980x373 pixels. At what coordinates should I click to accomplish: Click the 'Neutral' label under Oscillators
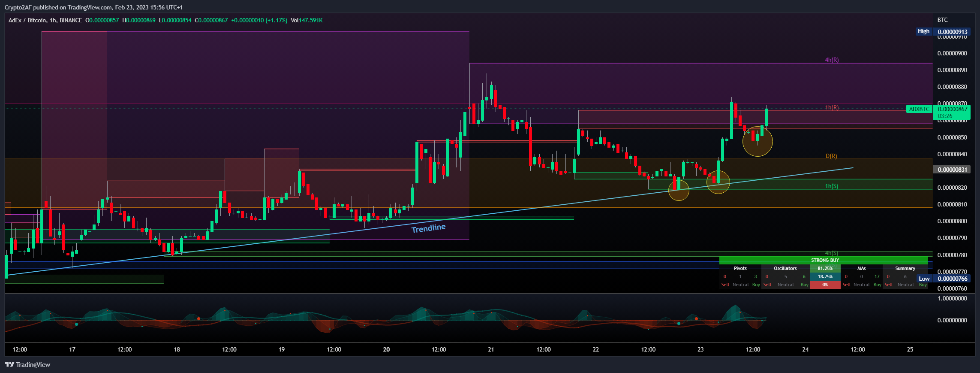(x=786, y=285)
